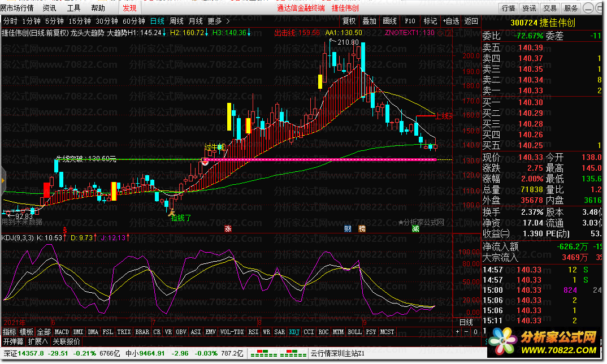Click the plus zoom button beside indicator tabs

click(x=458, y=332)
